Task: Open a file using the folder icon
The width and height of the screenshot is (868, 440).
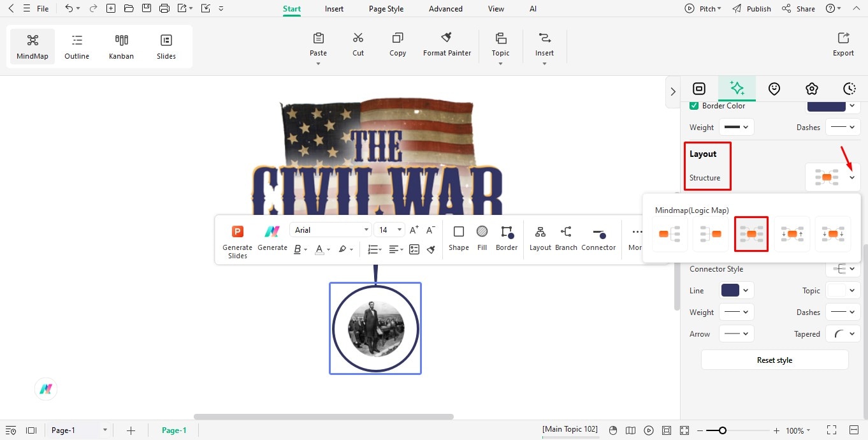Action: point(129,8)
